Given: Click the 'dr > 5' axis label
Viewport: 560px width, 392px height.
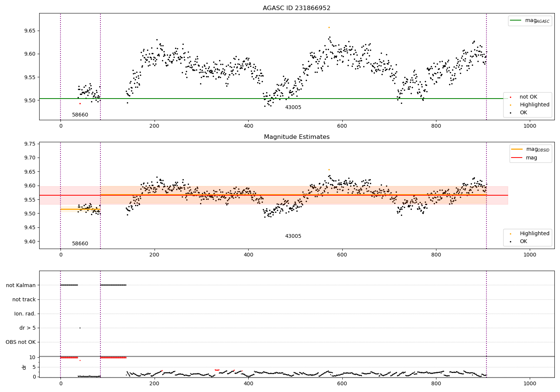Looking at the screenshot, I should click(x=28, y=328).
